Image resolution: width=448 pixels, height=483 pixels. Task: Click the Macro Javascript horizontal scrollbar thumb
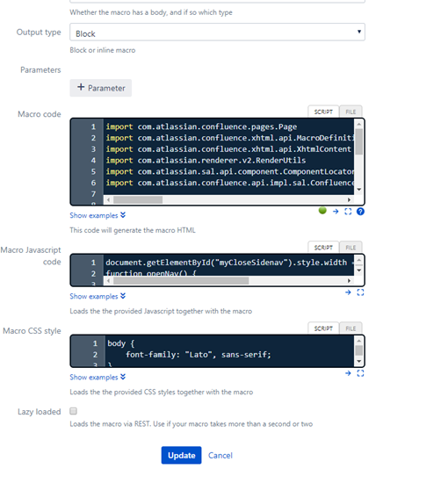[x=181, y=281]
